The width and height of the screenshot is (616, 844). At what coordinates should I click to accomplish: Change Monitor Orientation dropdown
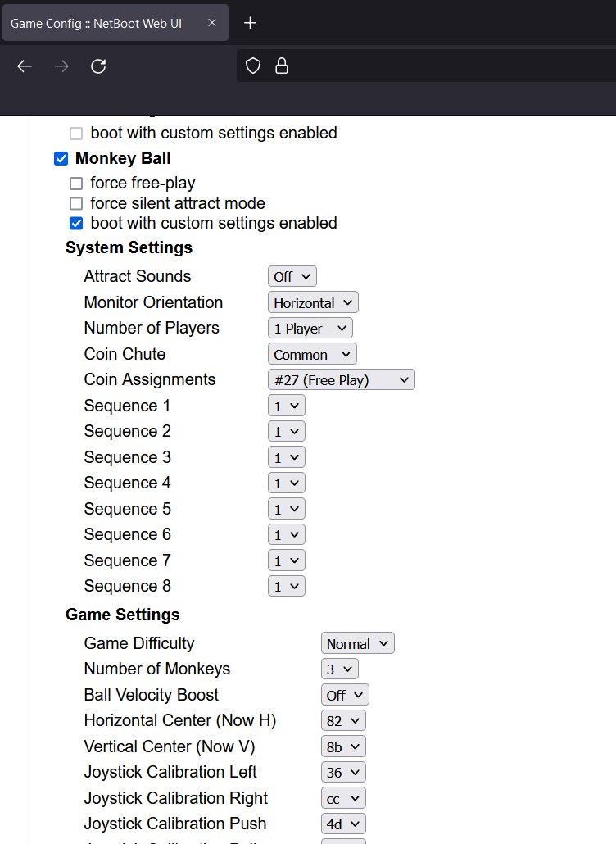(x=313, y=302)
